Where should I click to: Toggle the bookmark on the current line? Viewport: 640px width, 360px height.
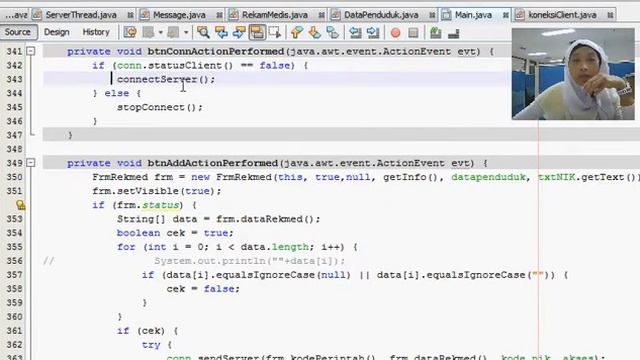click(x=333, y=32)
